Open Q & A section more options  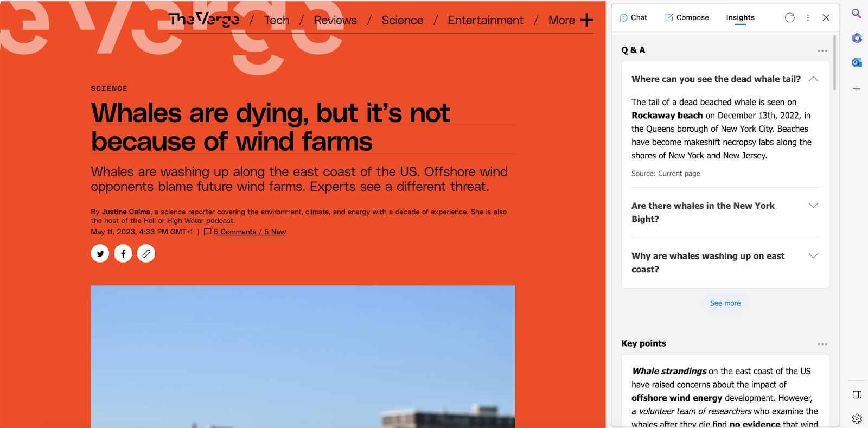click(x=822, y=50)
